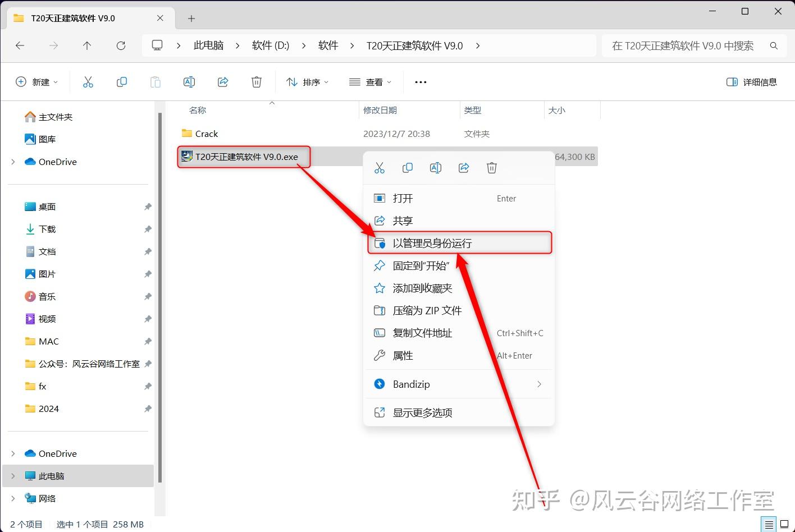Select 打开 in the context menu
The width and height of the screenshot is (795, 532).
(x=459, y=198)
